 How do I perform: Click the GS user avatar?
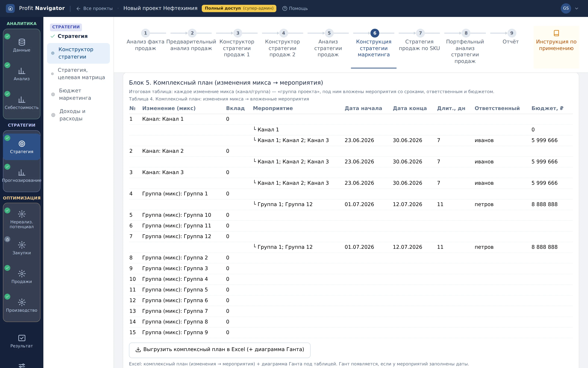coord(566,8)
